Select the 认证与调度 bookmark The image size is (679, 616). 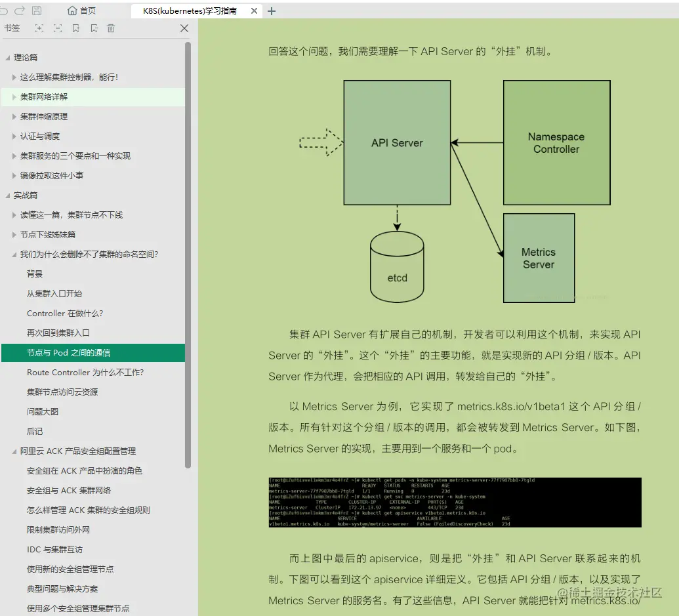click(40, 136)
